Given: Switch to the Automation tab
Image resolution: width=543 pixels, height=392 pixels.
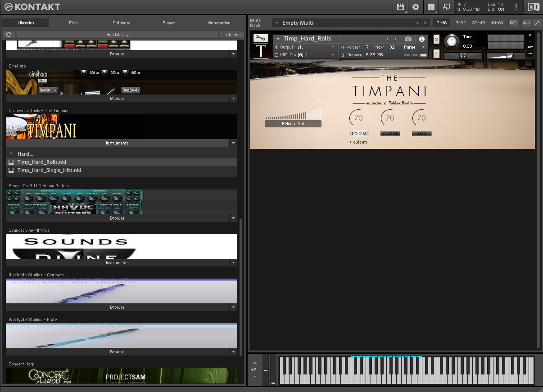Looking at the screenshot, I should click(219, 23).
